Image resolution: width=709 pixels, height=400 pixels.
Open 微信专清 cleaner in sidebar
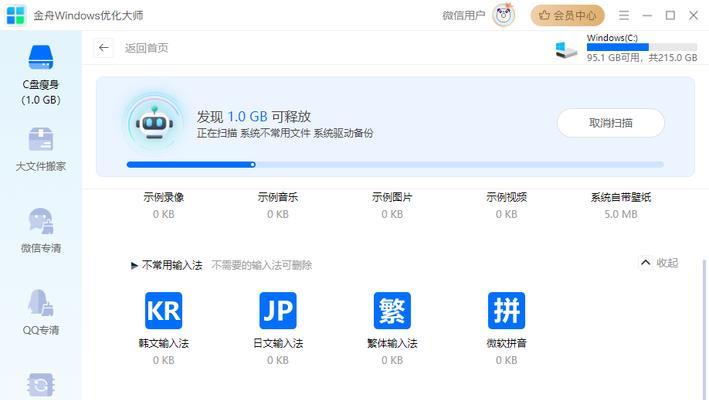[41, 231]
